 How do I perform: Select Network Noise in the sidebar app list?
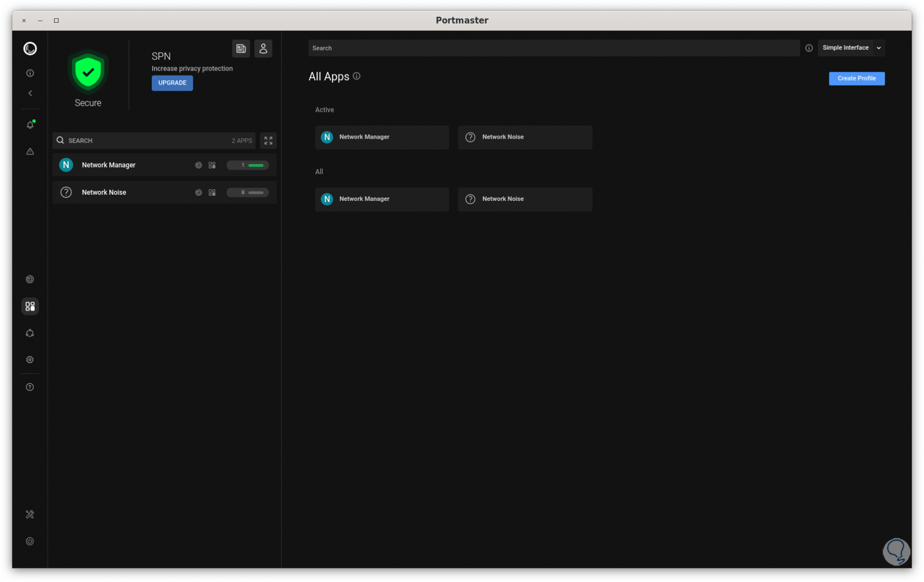pos(165,193)
